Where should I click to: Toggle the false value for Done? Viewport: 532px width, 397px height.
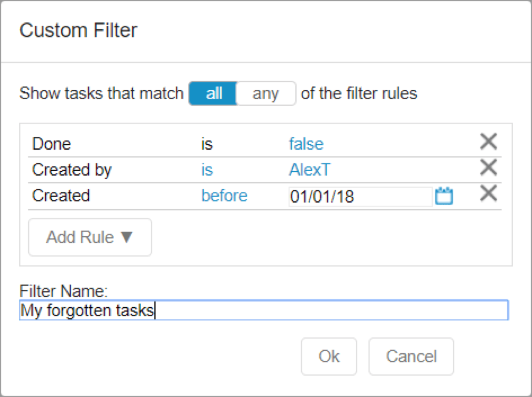(306, 144)
